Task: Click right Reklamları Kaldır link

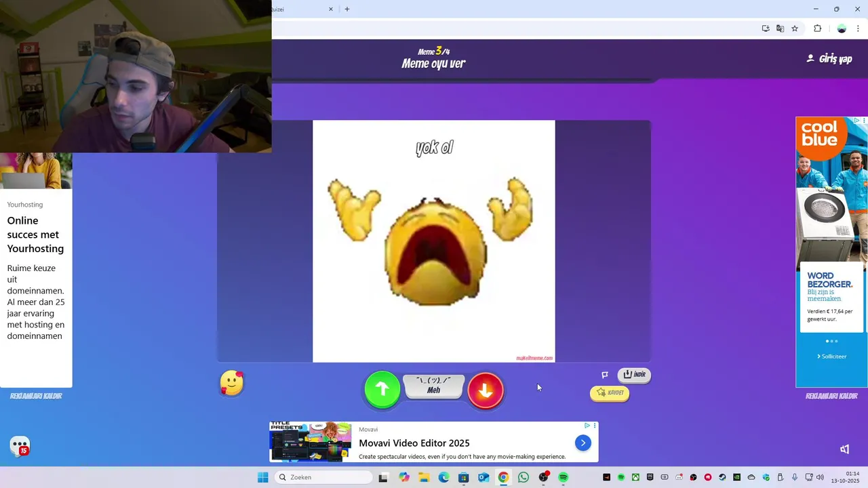Action: 831,396
